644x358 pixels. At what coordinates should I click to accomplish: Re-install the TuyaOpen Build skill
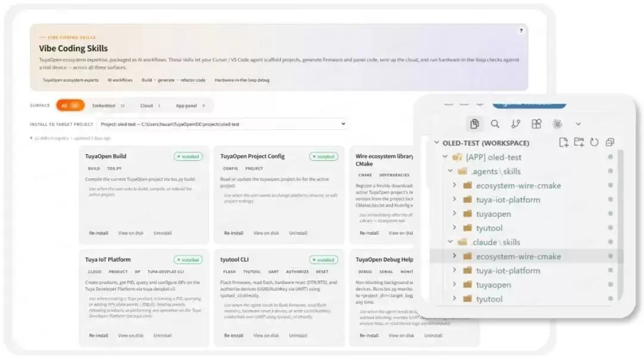click(98, 233)
